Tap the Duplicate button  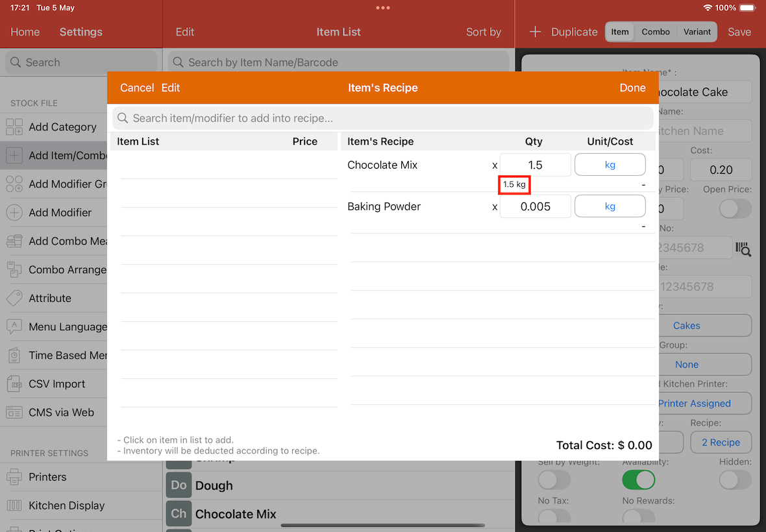tap(574, 32)
